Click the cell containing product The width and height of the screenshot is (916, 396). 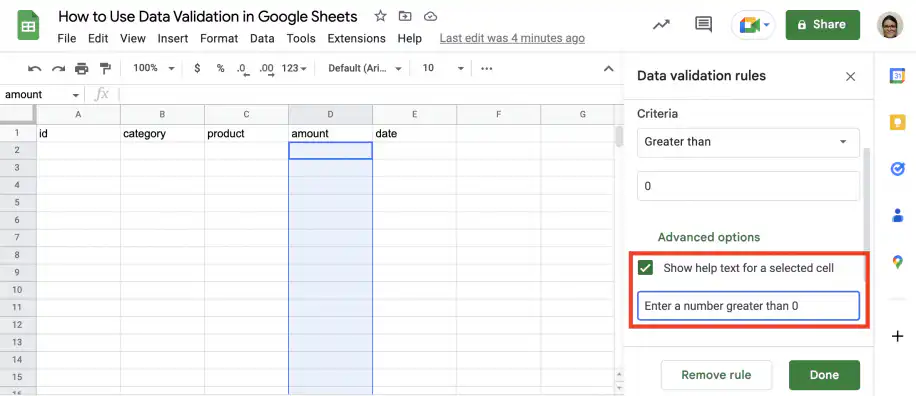click(x=247, y=133)
